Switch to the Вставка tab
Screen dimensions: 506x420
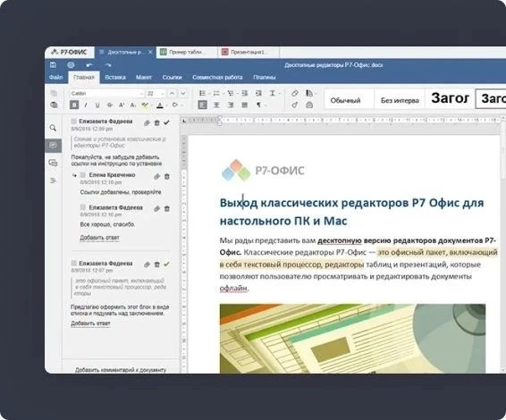tap(115, 78)
